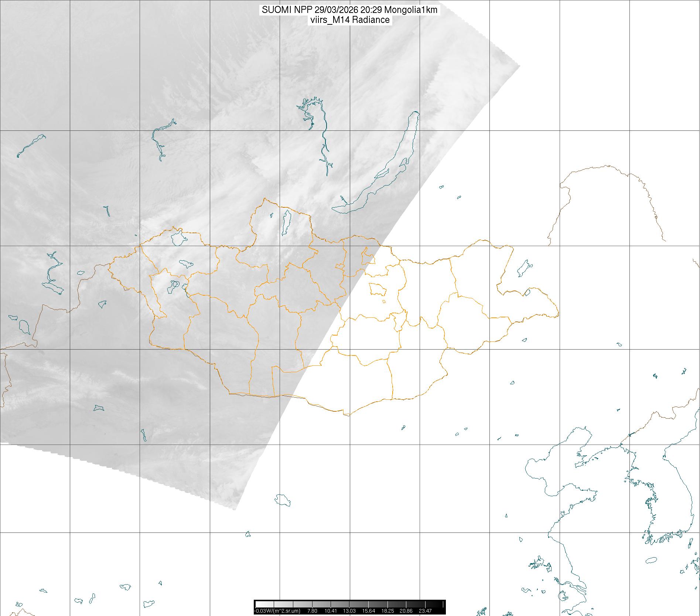Click the 13.03 tick label on colorbar

(349, 611)
